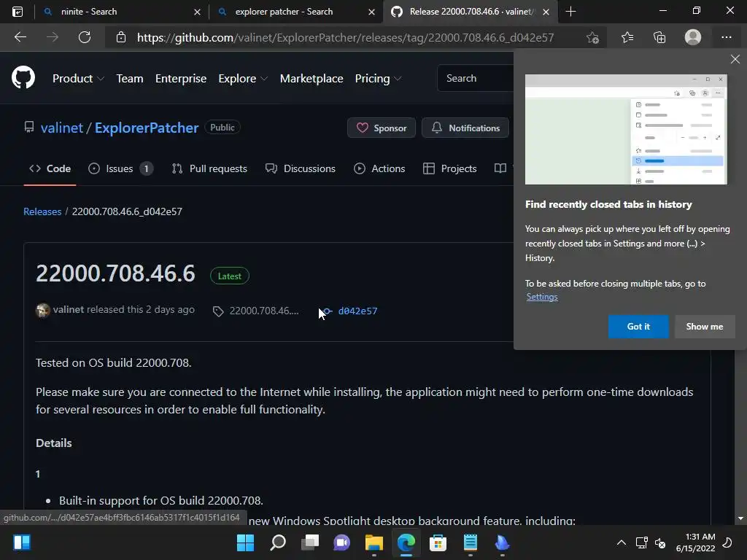Image resolution: width=747 pixels, height=560 pixels.
Task: Expand the Product menu
Action: (x=78, y=79)
